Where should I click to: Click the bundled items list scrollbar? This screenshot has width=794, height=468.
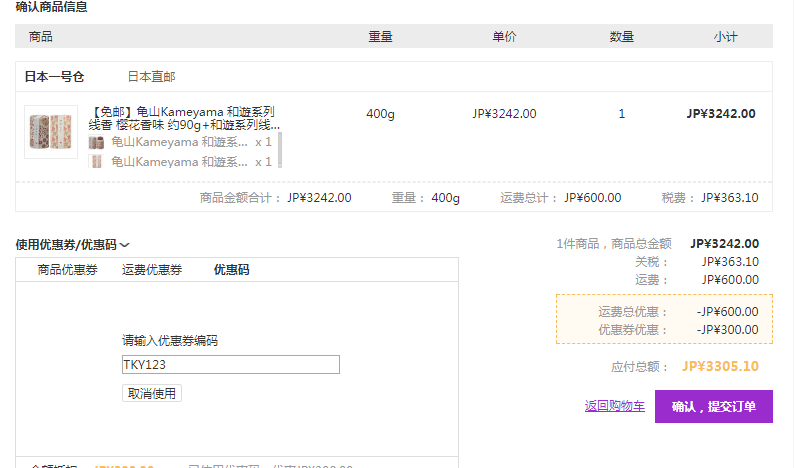280,150
